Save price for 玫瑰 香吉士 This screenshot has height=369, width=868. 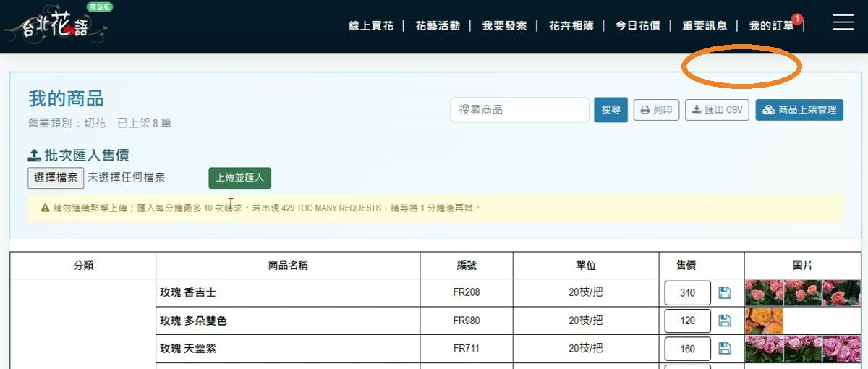(725, 293)
